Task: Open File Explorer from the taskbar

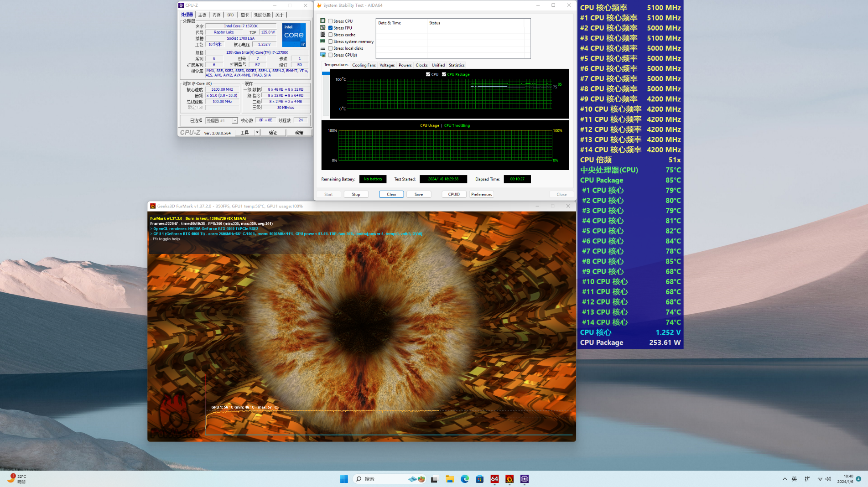Action: pyautogui.click(x=450, y=479)
